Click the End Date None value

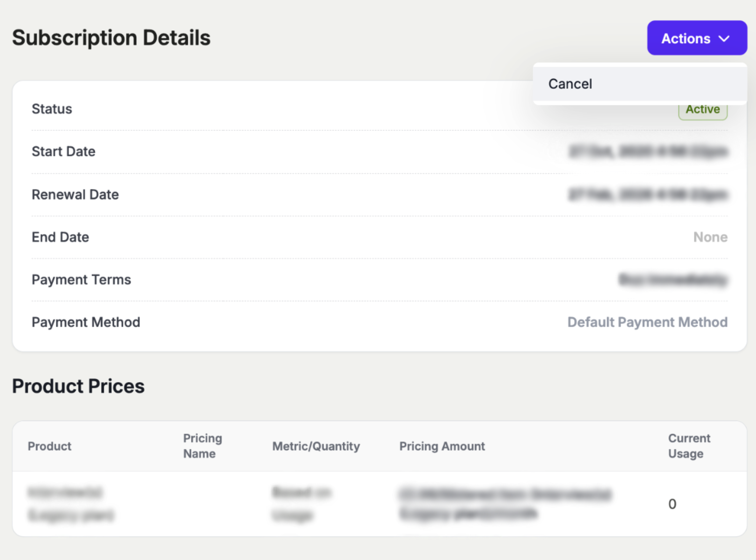pyautogui.click(x=710, y=237)
